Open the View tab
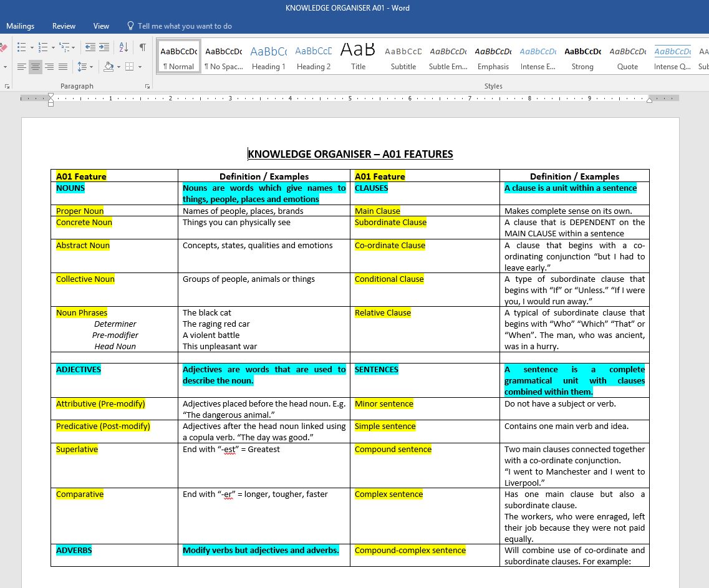Image resolution: width=709 pixels, height=588 pixels. [101, 26]
